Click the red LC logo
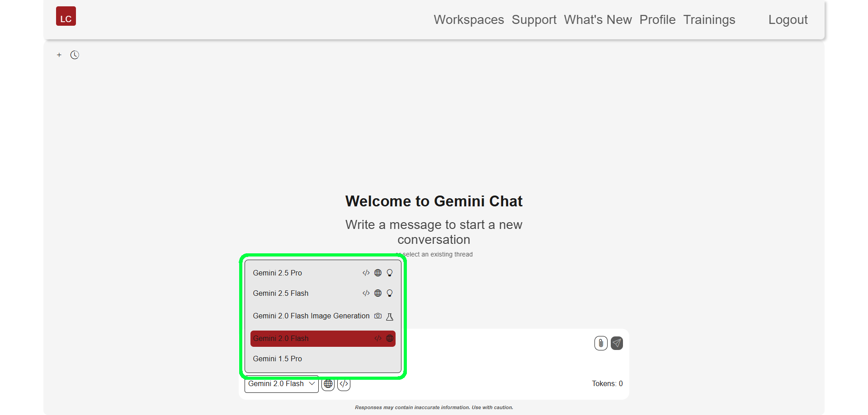868x415 pixels. 66,16
